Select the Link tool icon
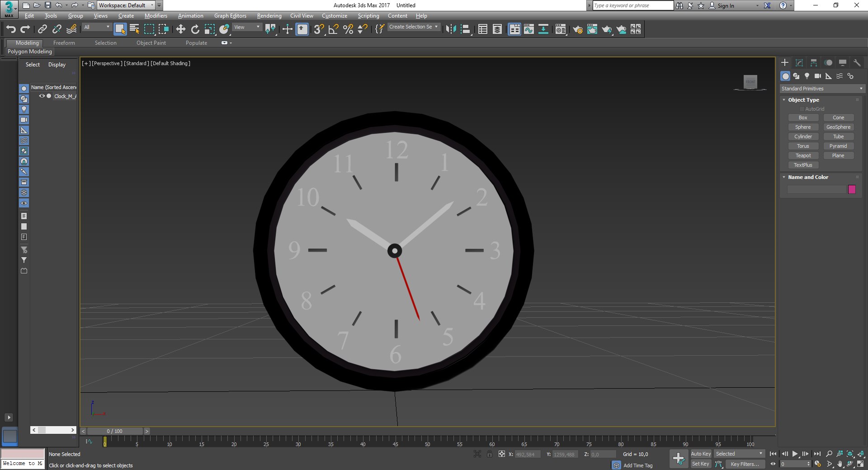The height and width of the screenshot is (470, 868). coord(42,29)
